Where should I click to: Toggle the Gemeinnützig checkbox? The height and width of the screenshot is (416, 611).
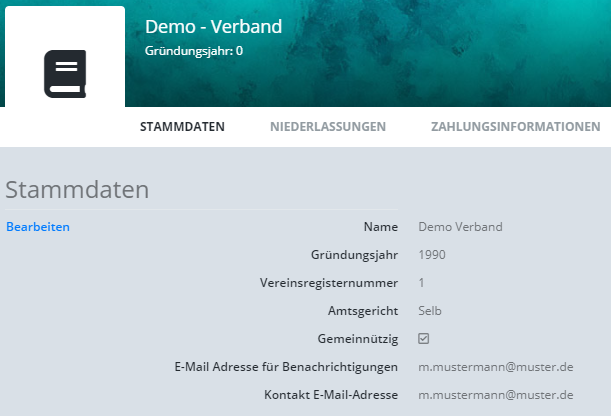point(424,338)
